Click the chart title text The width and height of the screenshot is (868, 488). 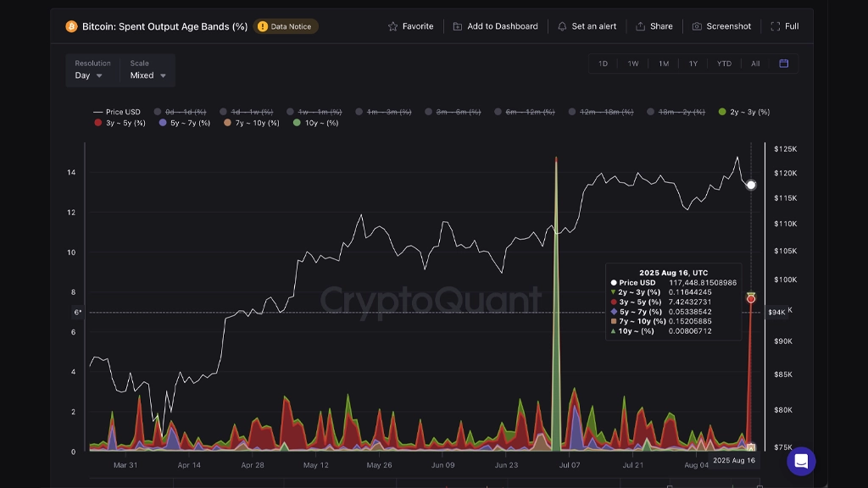click(165, 26)
